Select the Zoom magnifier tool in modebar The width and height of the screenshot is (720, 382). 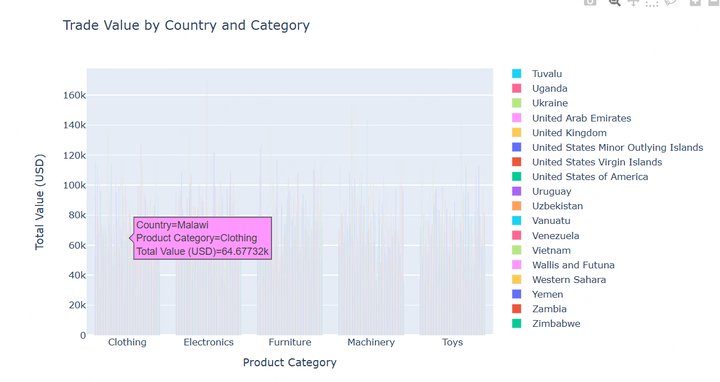tap(614, 2)
